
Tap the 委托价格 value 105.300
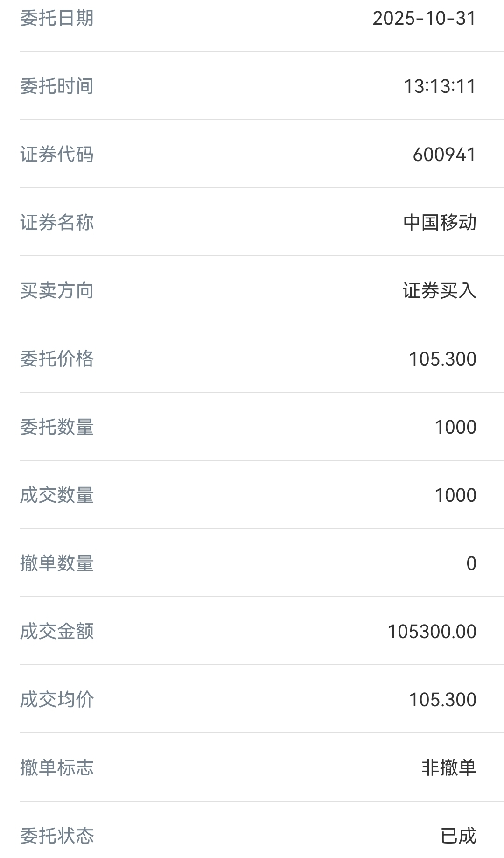click(x=442, y=359)
